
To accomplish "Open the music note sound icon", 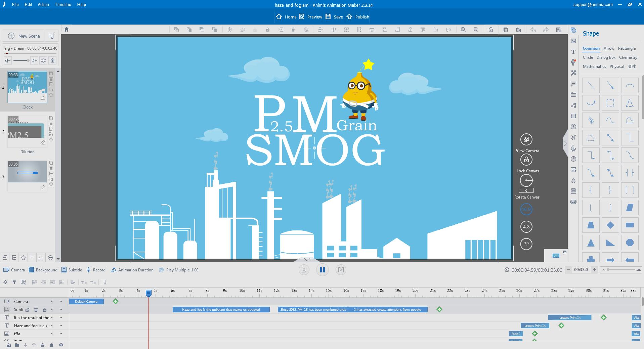I will coord(573,105).
